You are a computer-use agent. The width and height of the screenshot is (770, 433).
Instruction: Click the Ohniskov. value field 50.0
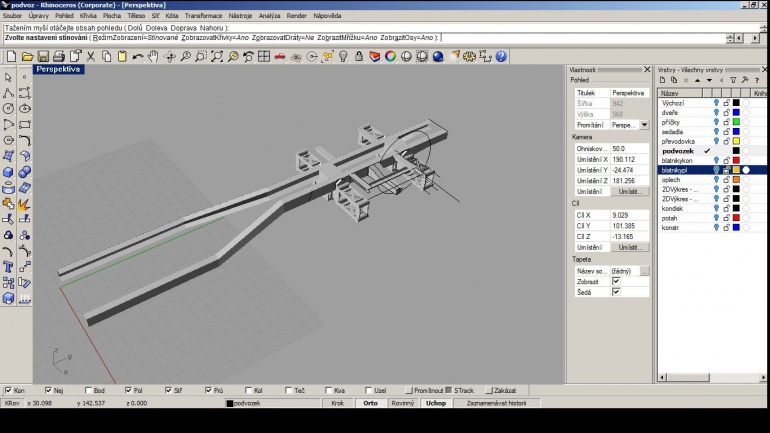630,148
